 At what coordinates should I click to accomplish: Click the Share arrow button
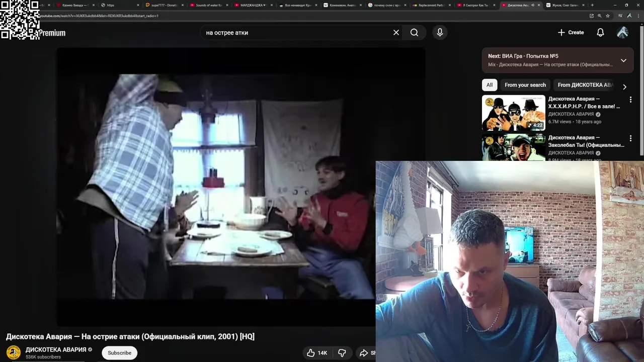tap(366, 353)
